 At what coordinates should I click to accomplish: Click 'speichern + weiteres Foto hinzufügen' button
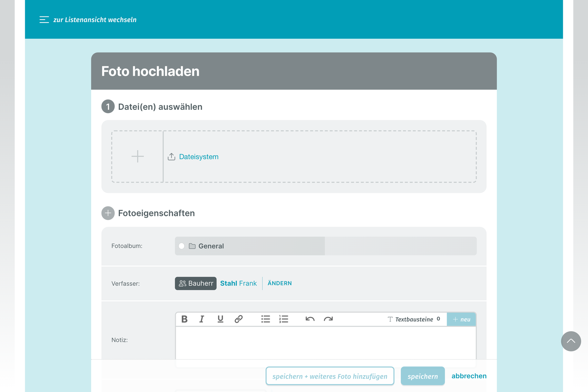[x=330, y=376]
